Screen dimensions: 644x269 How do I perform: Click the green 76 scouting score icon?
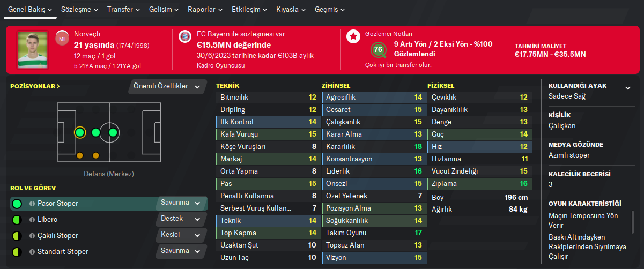click(x=379, y=50)
